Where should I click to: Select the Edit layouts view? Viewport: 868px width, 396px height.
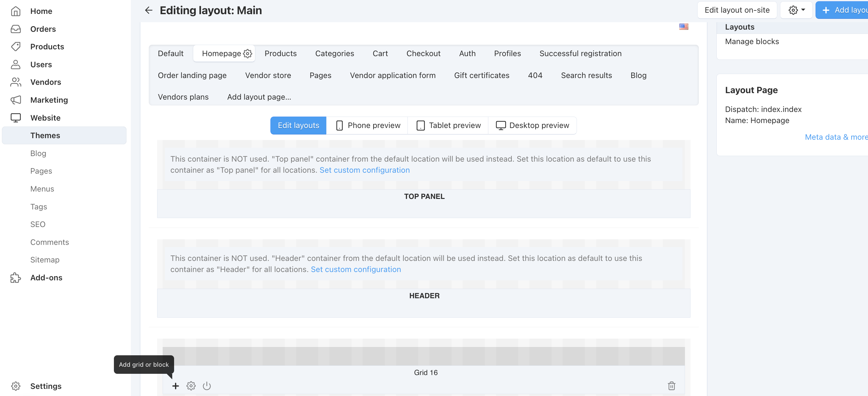(x=298, y=125)
